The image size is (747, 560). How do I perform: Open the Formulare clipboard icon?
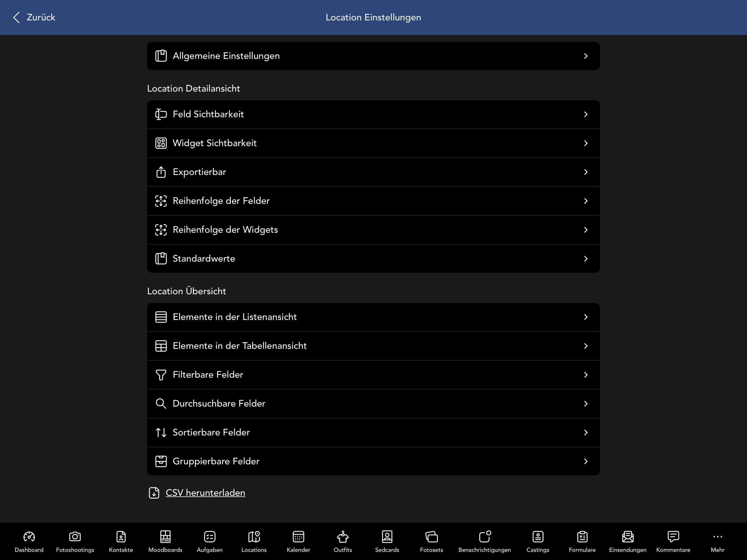582,536
